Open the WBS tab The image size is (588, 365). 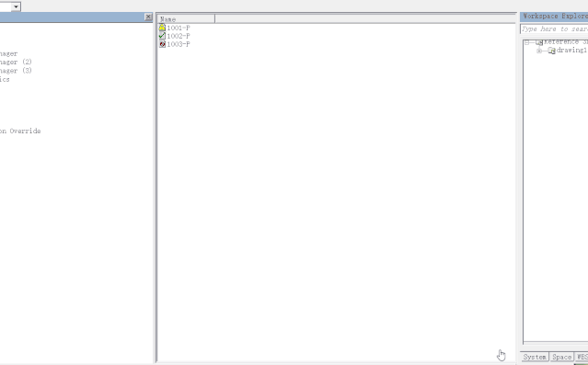tap(582, 357)
